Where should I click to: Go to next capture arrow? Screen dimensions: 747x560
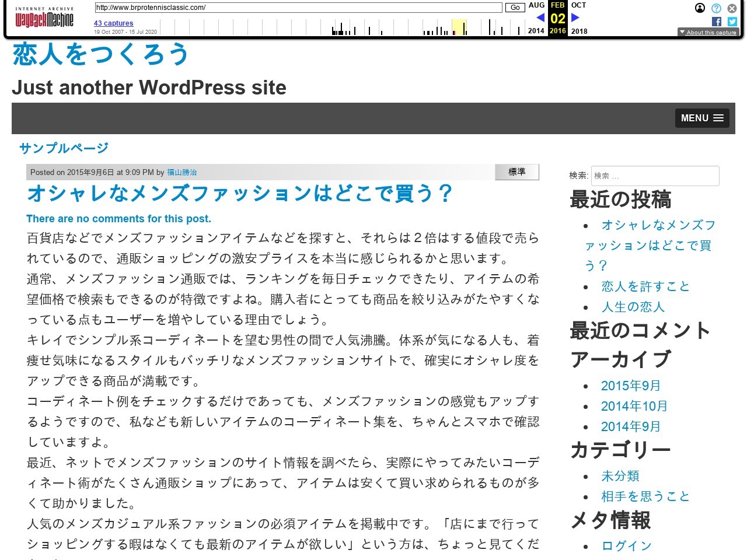point(575,17)
